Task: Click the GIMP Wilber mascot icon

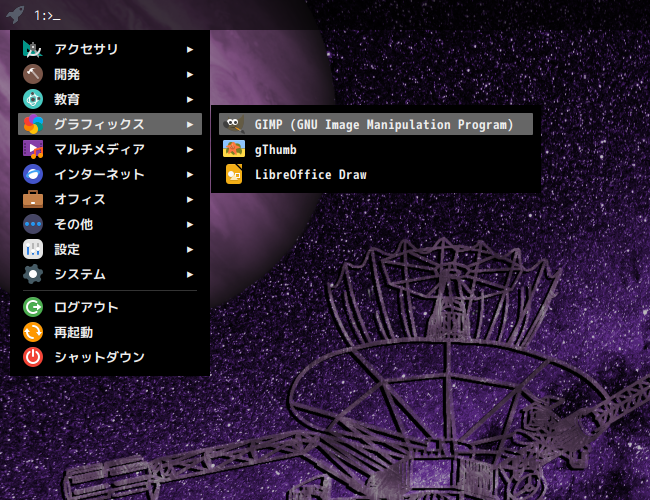Action: click(234, 124)
